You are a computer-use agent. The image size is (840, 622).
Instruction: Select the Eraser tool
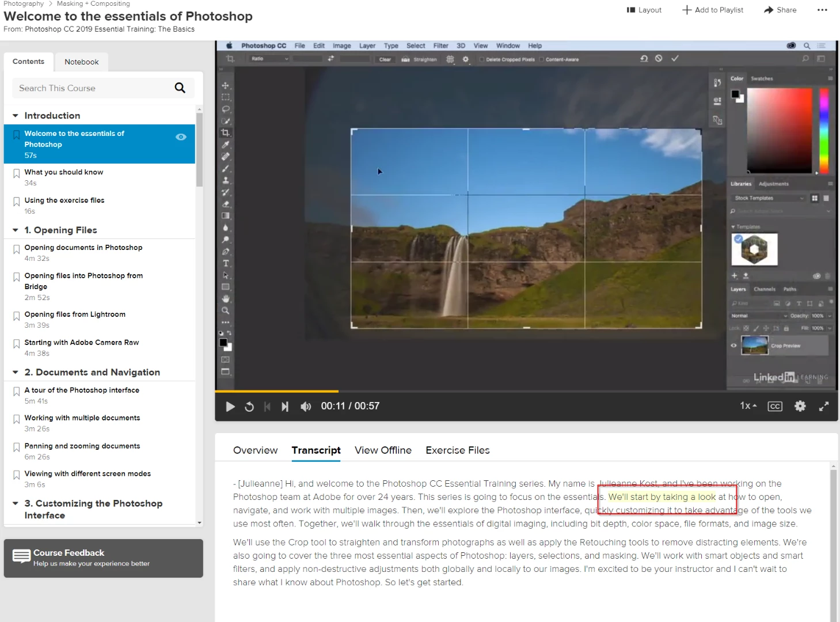(226, 204)
